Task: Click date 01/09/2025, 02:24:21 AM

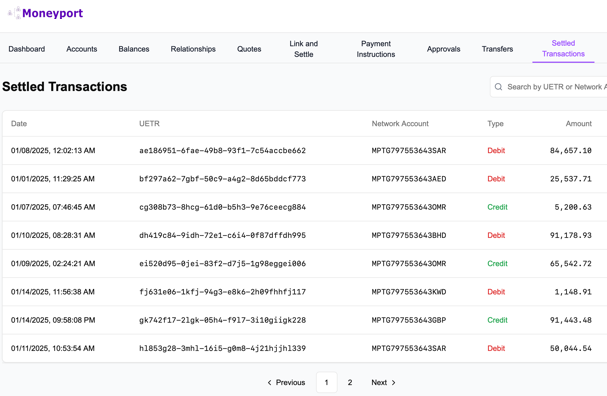Action: (53, 264)
